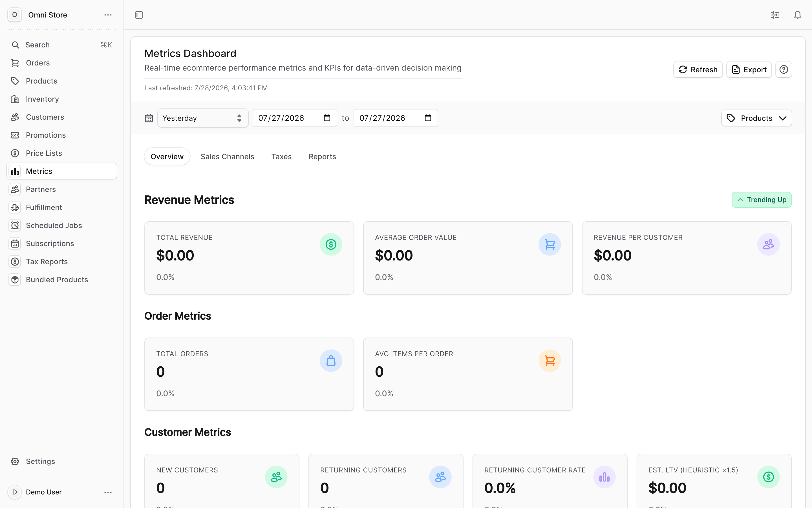Open the display settings sliders icon
The width and height of the screenshot is (812, 508).
click(775, 15)
